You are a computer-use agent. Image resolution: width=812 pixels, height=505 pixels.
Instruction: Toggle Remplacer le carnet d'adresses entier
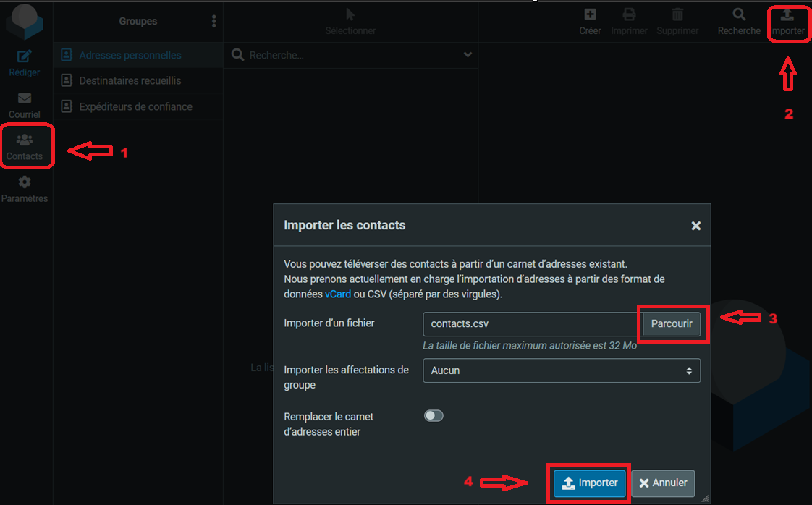pos(434,416)
